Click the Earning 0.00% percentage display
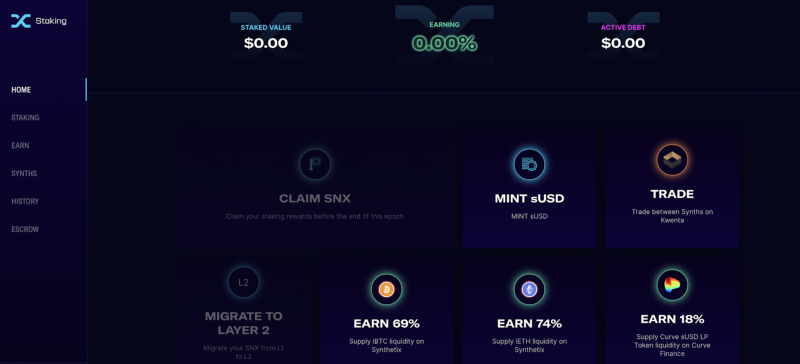 (444, 43)
